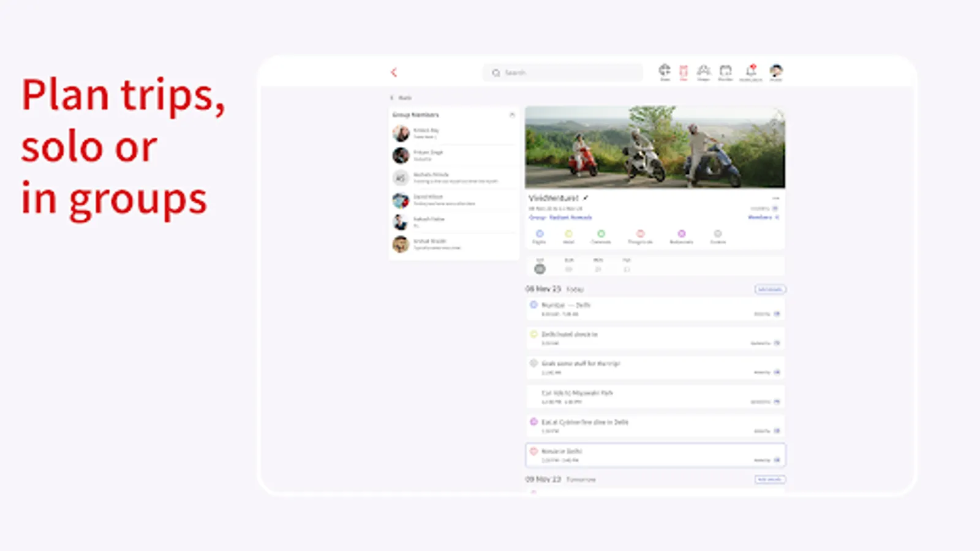The height and width of the screenshot is (551, 980).
Task: Select the Things to do category icon
Action: click(x=641, y=233)
